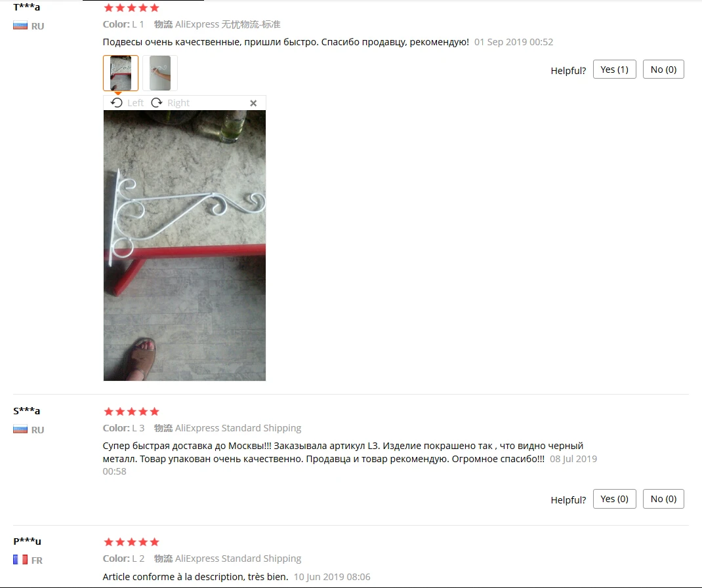
Task: Click the reviewer name P***u
Action: (x=28, y=541)
